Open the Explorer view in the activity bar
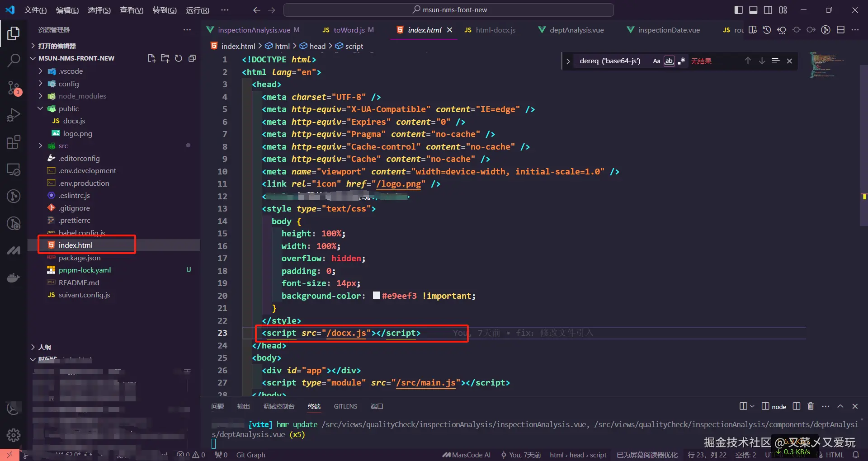Viewport: 868px width, 461px height. pyautogui.click(x=14, y=33)
